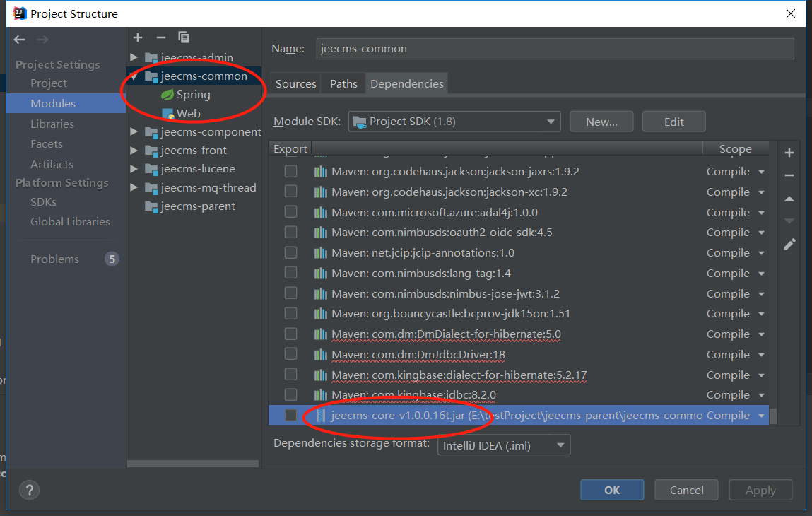Click the Apply button

point(760,490)
